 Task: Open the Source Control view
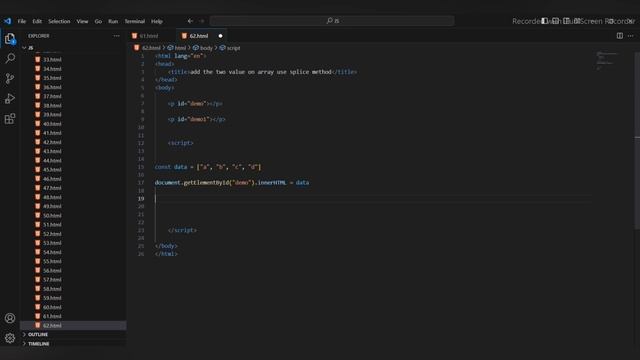click(x=10, y=78)
